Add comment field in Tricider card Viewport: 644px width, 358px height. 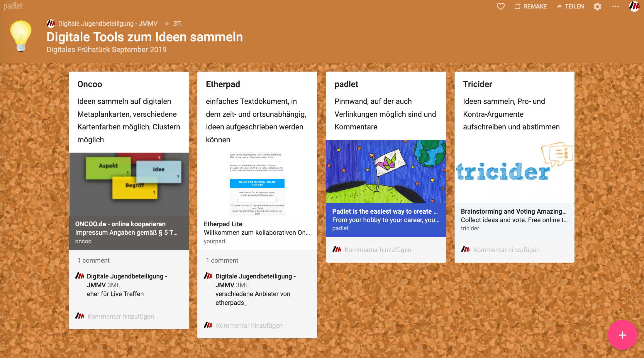[506, 250]
